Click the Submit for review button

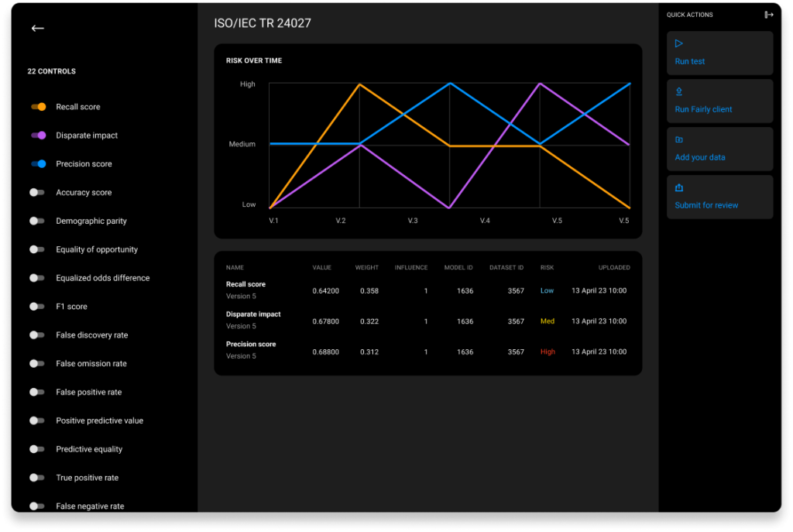coord(719,197)
